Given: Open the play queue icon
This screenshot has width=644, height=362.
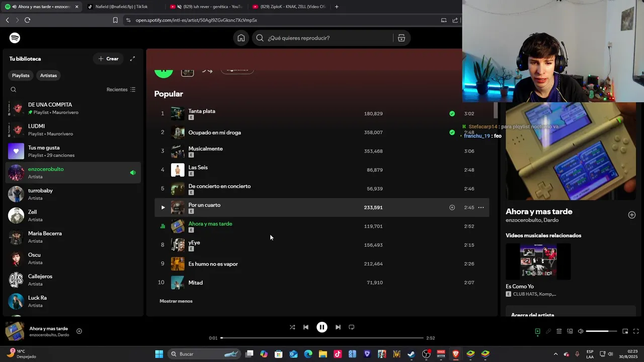Looking at the screenshot, I should coord(559,331).
